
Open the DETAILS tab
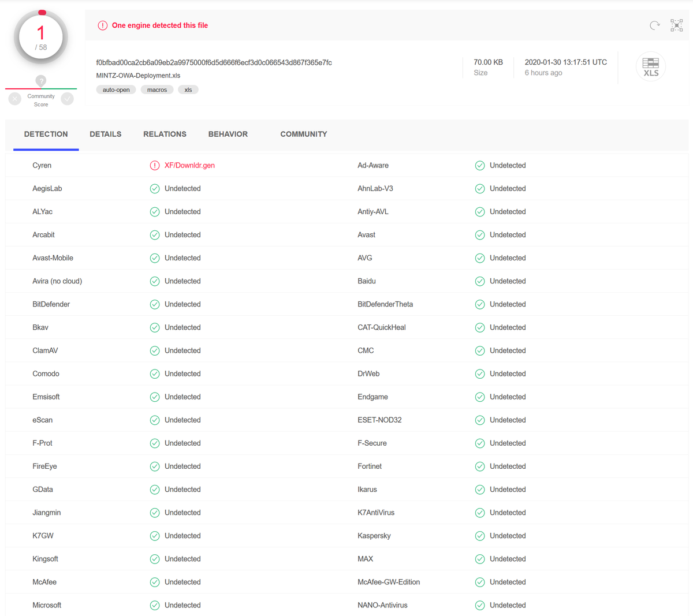106,134
